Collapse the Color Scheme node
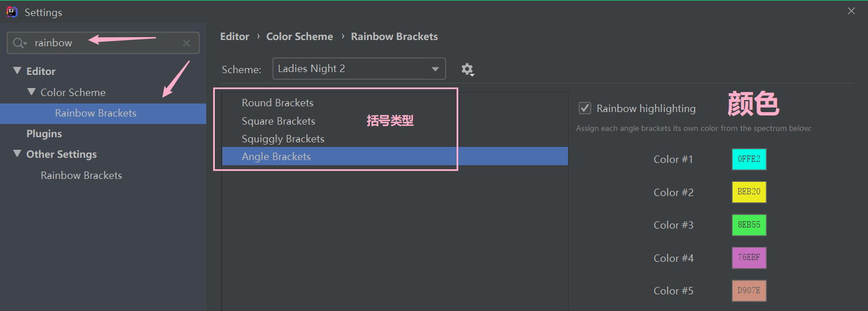This screenshot has width=868, height=311. coord(31,92)
